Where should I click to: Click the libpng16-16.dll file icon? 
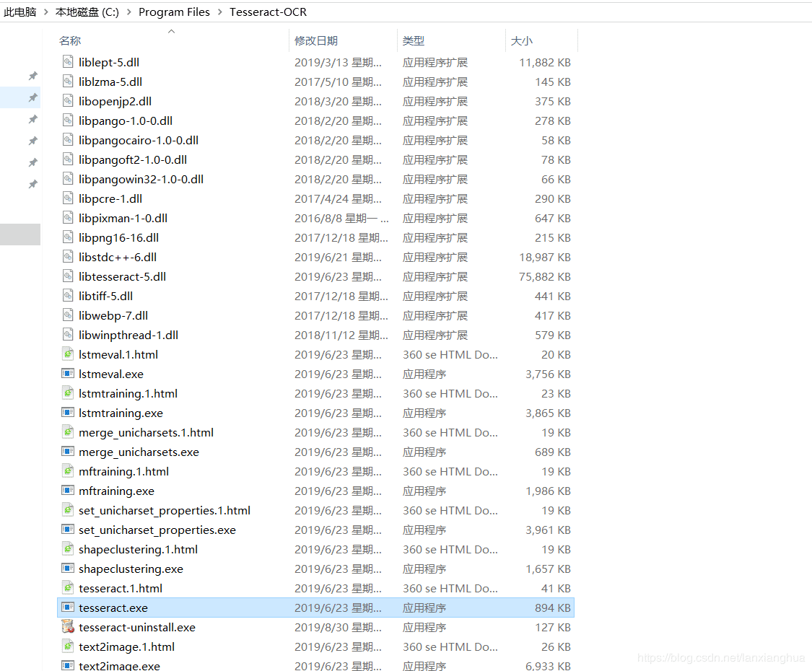pyautogui.click(x=68, y=237)
